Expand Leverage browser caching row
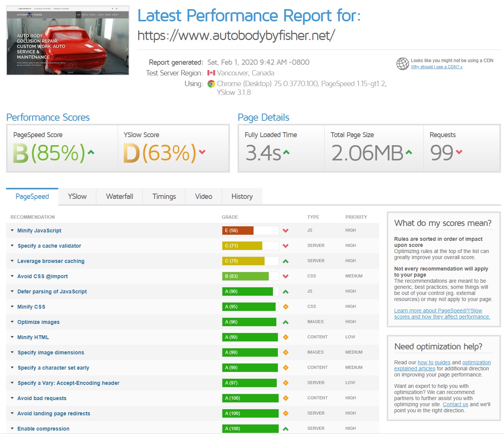 coord(12,261)
